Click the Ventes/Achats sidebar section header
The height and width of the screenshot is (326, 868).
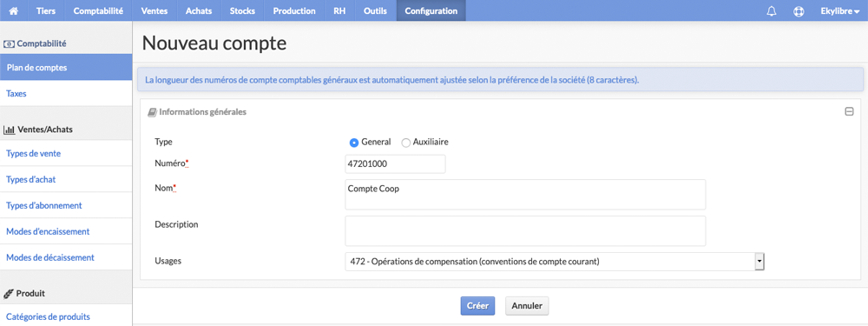(39, 130)
